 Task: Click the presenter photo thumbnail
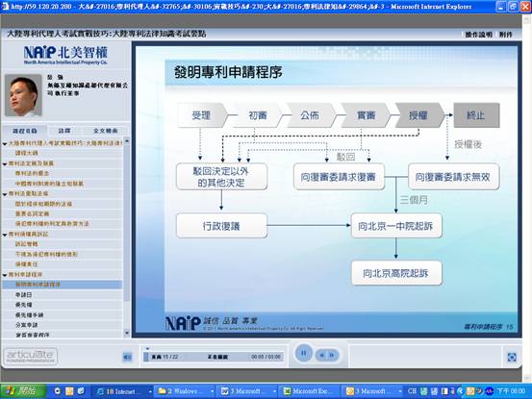tap(23, 95)
